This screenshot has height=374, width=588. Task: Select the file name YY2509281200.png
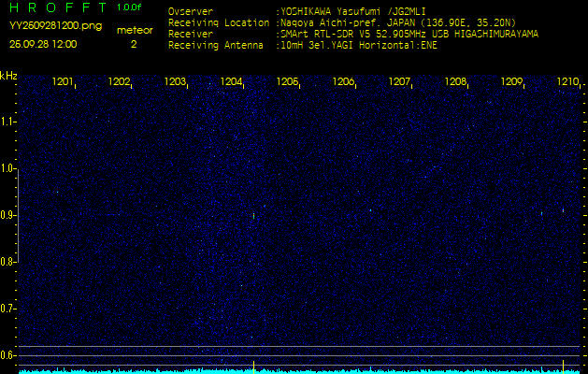[55, 26]
